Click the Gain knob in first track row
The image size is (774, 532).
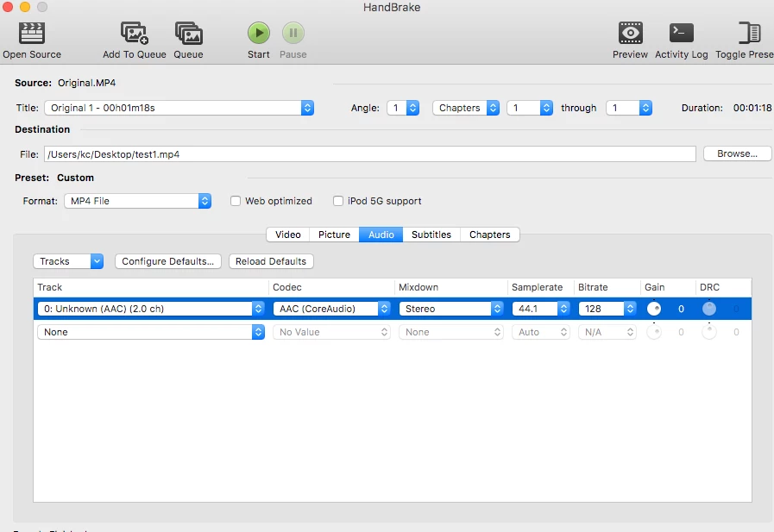[654, 309]
